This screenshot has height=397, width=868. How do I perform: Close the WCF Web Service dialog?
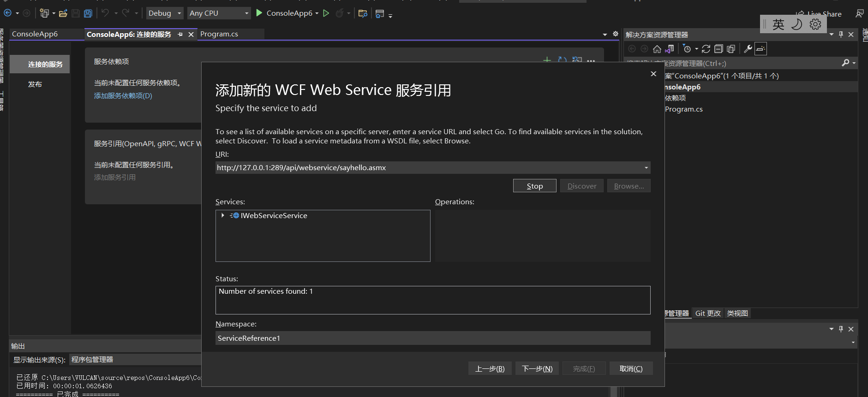[x=653, y=74]
